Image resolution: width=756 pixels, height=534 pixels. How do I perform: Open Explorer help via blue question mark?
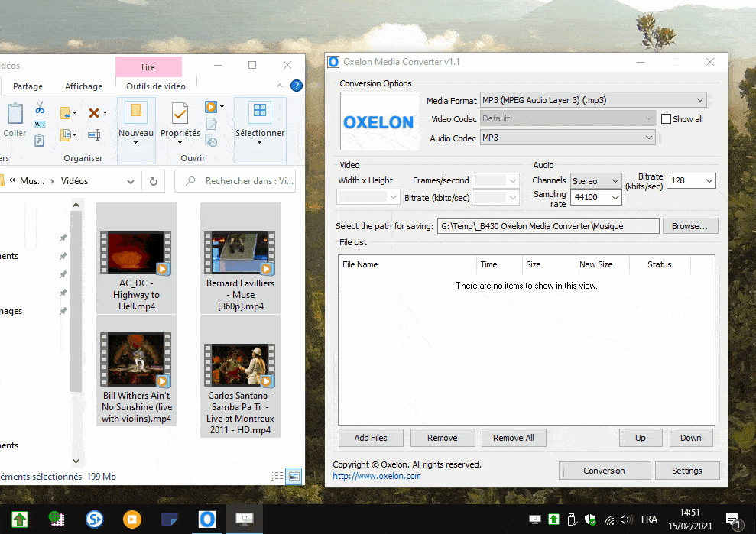coord(297,86)
